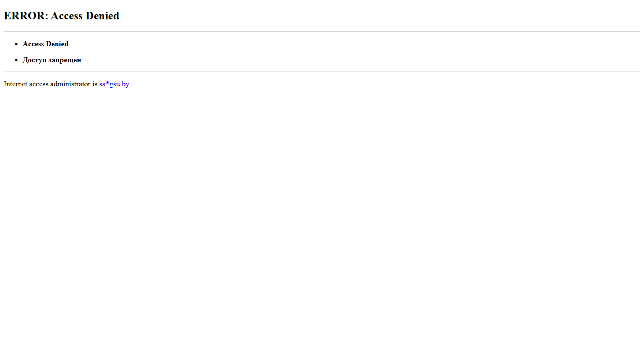Viewport: 644px width, 362px height.
Task: Click the bullet marker before 'Access Denied'
Action: pos(17,44)
